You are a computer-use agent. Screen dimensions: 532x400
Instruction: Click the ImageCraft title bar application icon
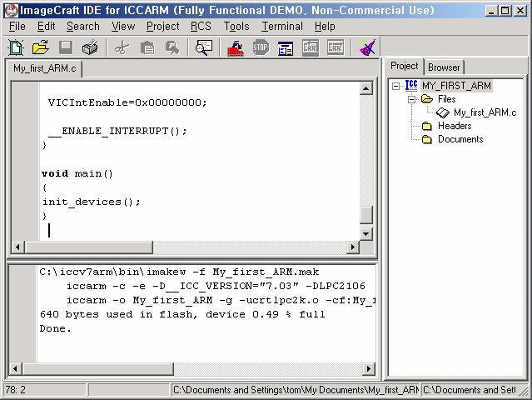(11, 11)
